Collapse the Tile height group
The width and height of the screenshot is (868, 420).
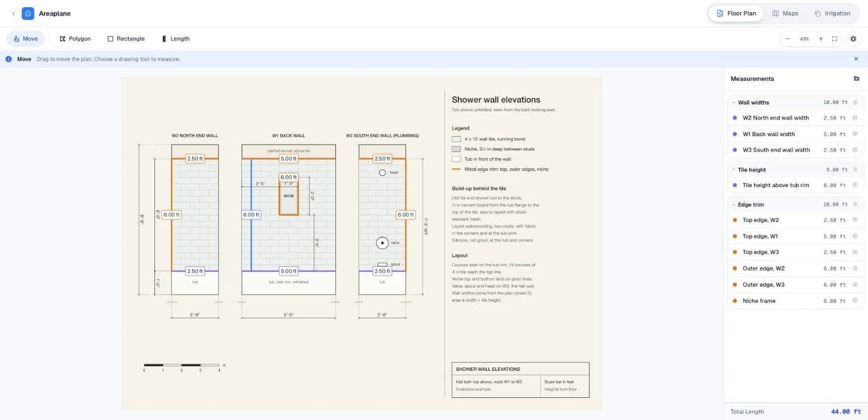(734, 170)
